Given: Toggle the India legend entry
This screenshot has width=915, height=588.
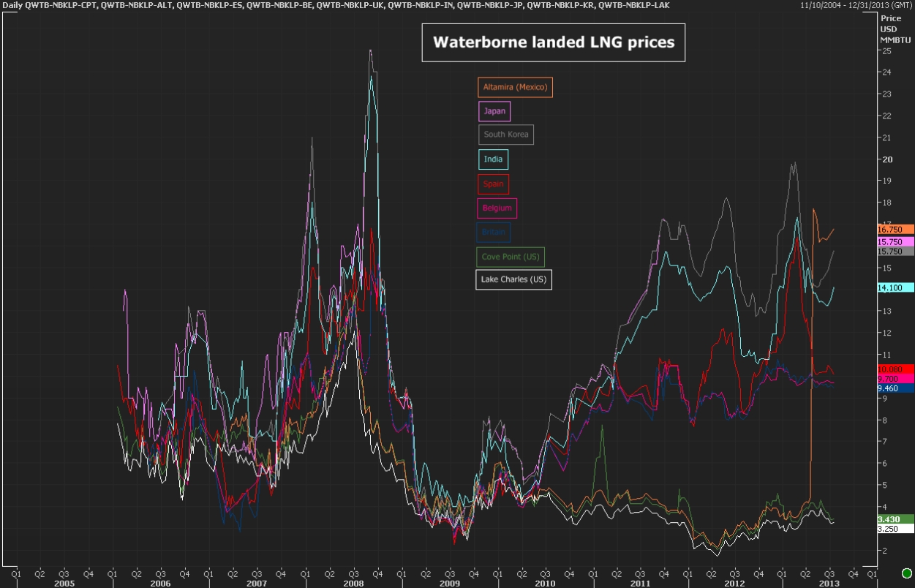Looking at the screenshot, I should (492, 159).
